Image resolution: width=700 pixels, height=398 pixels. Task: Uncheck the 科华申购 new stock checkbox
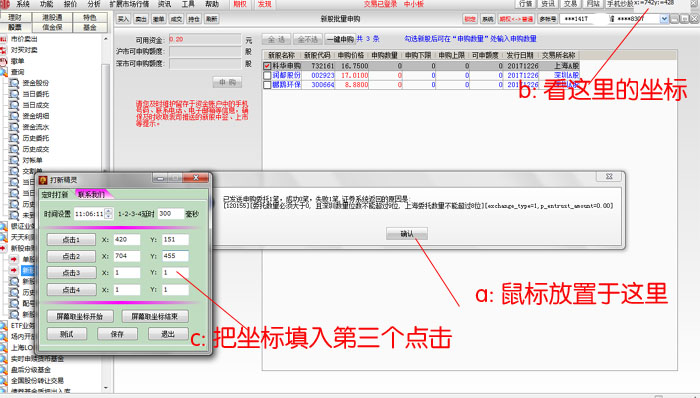[x=267, y=66]
